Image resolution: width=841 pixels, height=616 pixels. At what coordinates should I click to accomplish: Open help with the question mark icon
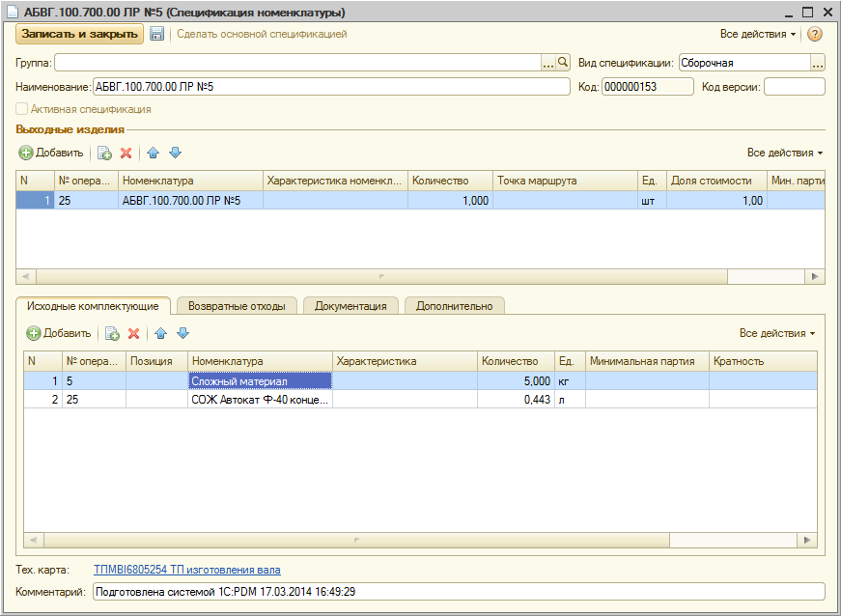point(814,34)
